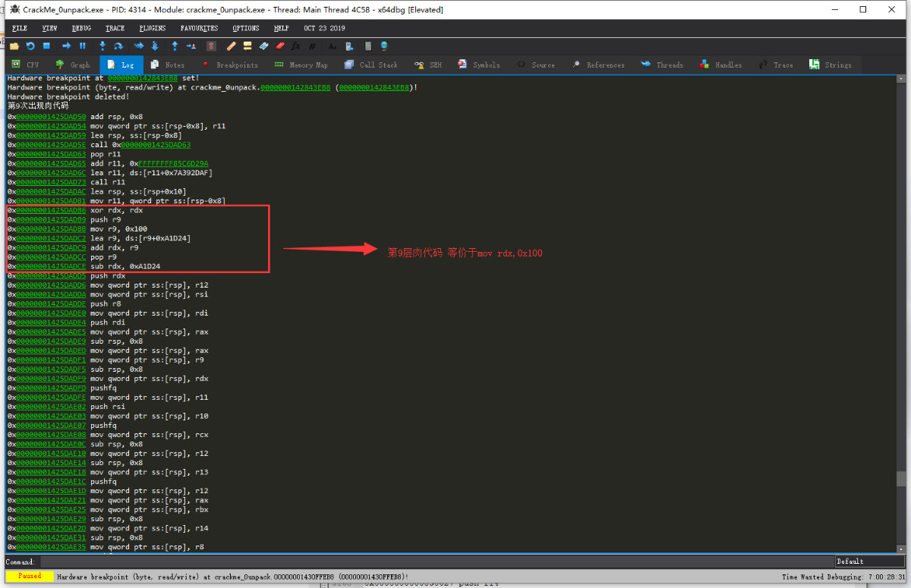Click the Check for Updates globe icon
Viewport: 911px width, 588px height.
[x=384, y=46]
